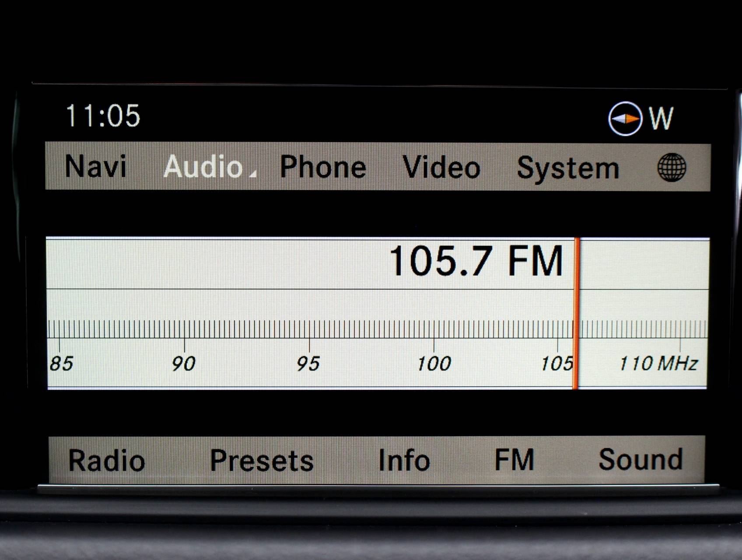The height and width of the screenshot is (560, 742).
Task: Click the 85 mark on frequency scale
Action: pos(61,364)
